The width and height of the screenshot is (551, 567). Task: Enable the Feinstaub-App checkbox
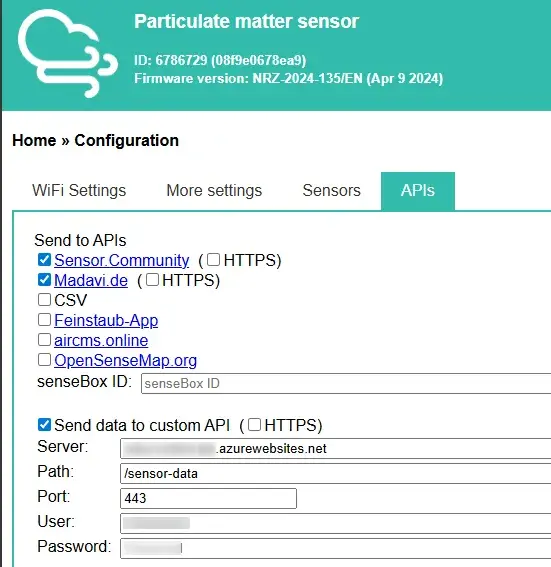click(x=44, y=320)
